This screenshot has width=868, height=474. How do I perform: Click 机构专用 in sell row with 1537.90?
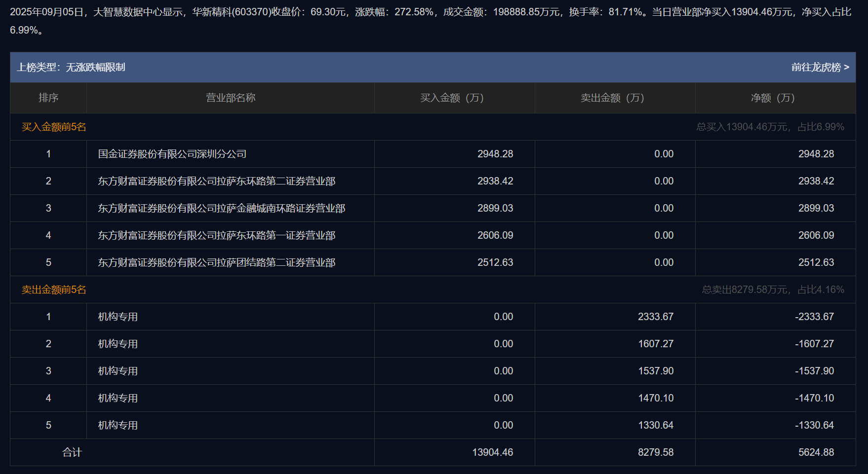[118, 371]
